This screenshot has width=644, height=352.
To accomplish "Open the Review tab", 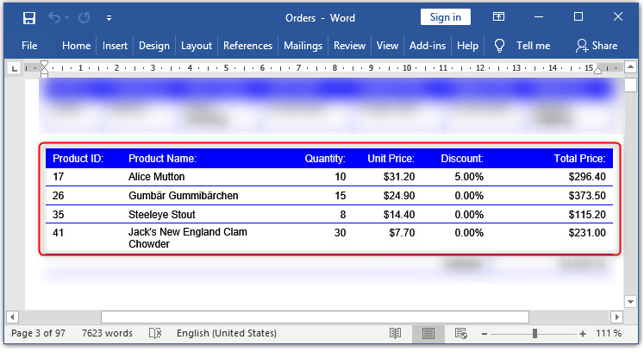I will 349,46.
